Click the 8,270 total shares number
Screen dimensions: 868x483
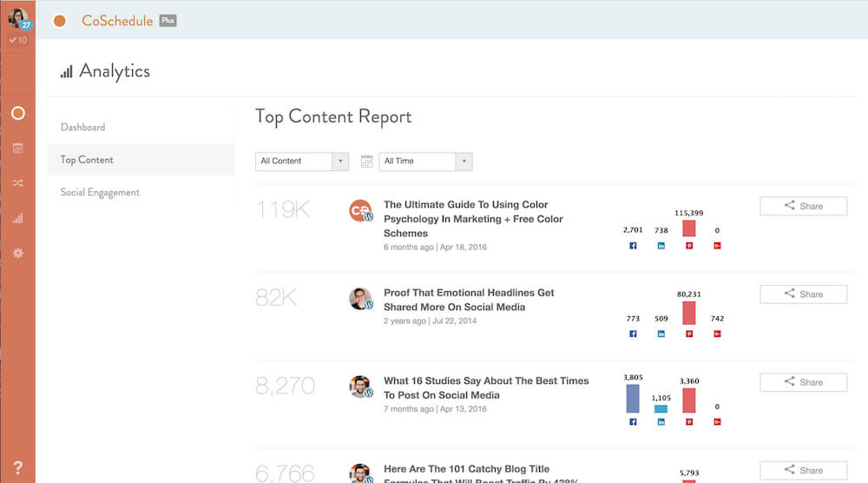tap(285, 386)
